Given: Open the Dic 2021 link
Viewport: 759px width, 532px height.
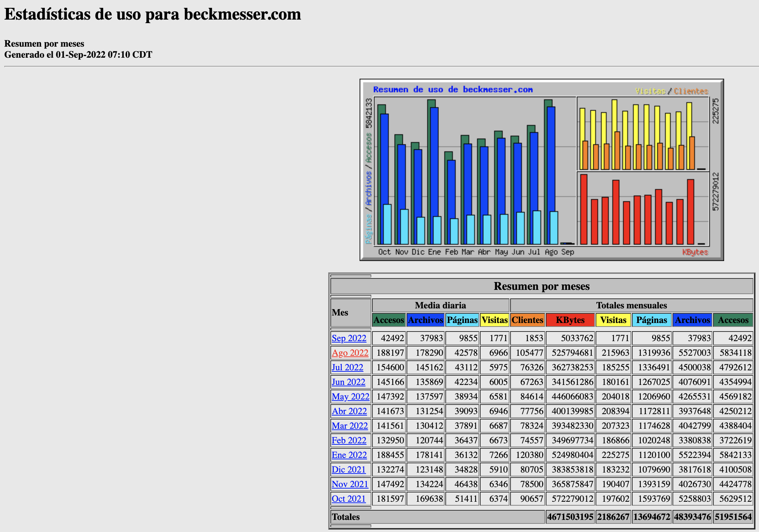Looking at the screenshot, I should (x=349, y=470).
